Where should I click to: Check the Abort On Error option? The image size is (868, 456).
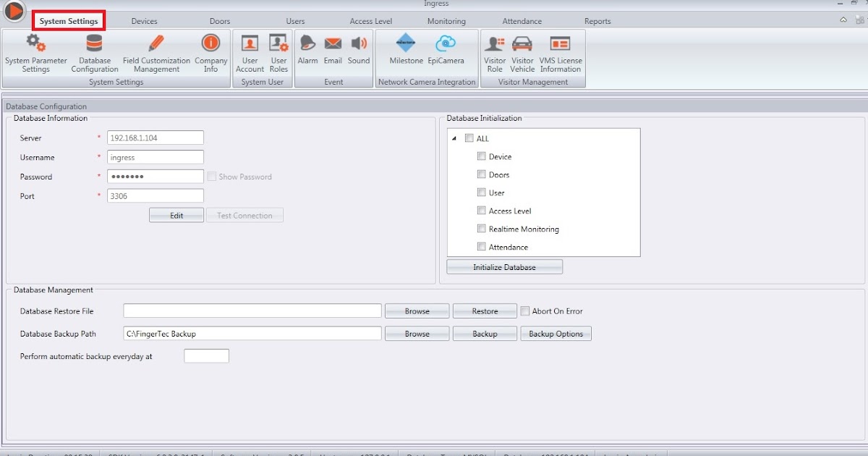pos(524,311)
